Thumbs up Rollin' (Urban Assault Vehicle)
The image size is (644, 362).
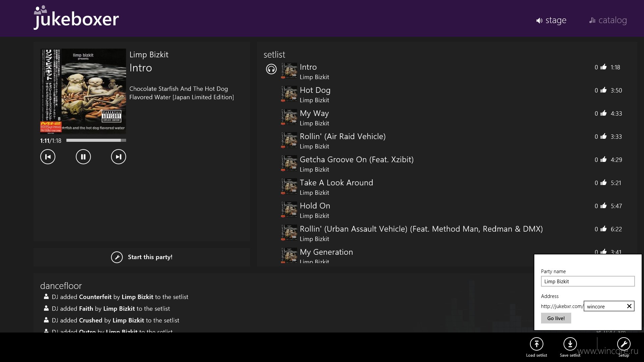pos(603,229)
